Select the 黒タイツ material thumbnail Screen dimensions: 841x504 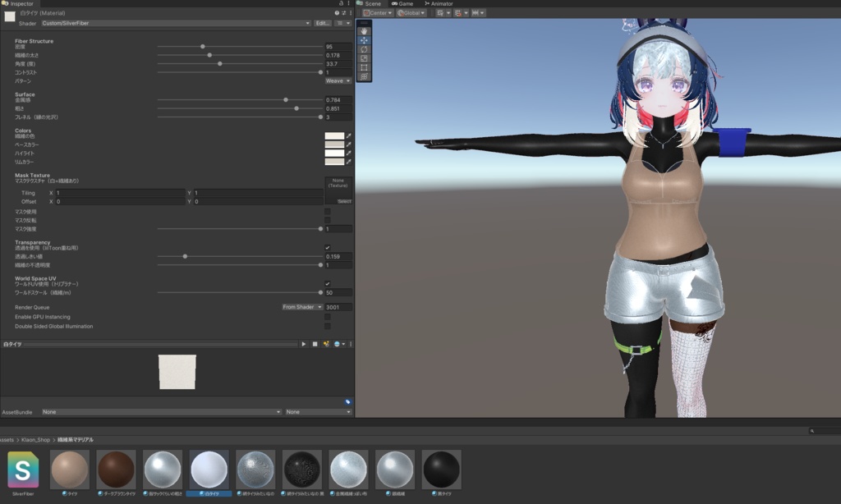tap(441, 470)
